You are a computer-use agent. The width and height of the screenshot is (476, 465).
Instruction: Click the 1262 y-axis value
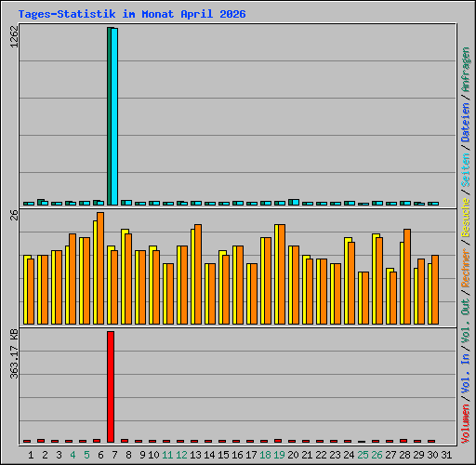click(x=14, y=36)
